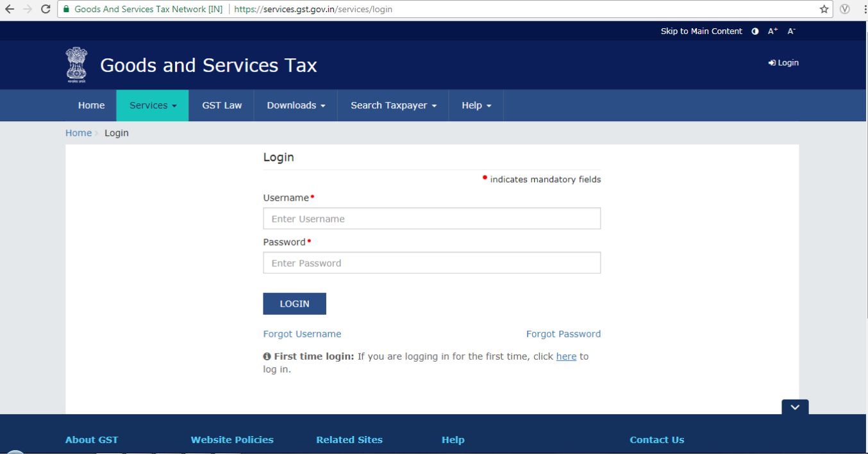The image size is (868, 454).
Task: Click the Login link in the header
Action: pyautogui.click(x=783, y=63)
